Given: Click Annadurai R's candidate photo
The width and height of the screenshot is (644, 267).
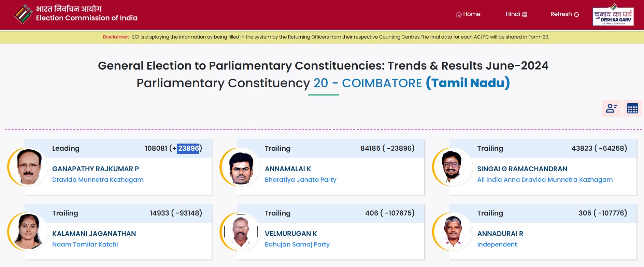Looking at the screenshot, I should click(453, 232).
